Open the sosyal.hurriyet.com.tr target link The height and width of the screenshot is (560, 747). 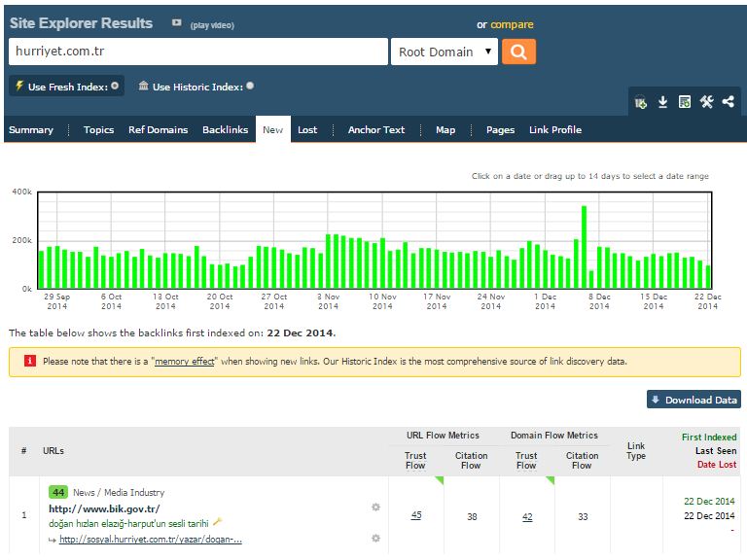point(151,540)
